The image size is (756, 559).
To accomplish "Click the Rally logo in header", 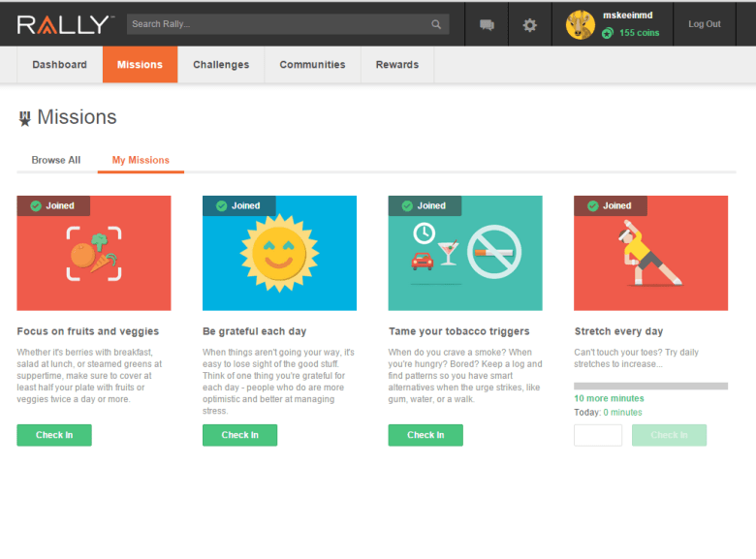I will pos(65,24).
